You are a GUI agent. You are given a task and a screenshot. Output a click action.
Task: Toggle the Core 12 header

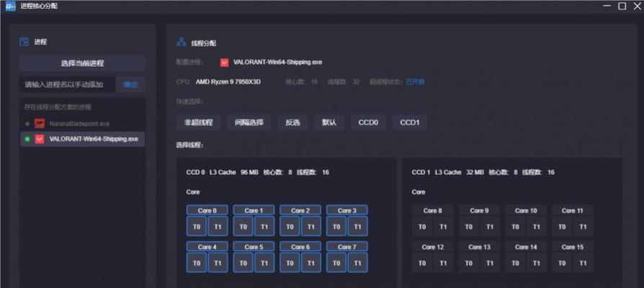pos(433,247)
